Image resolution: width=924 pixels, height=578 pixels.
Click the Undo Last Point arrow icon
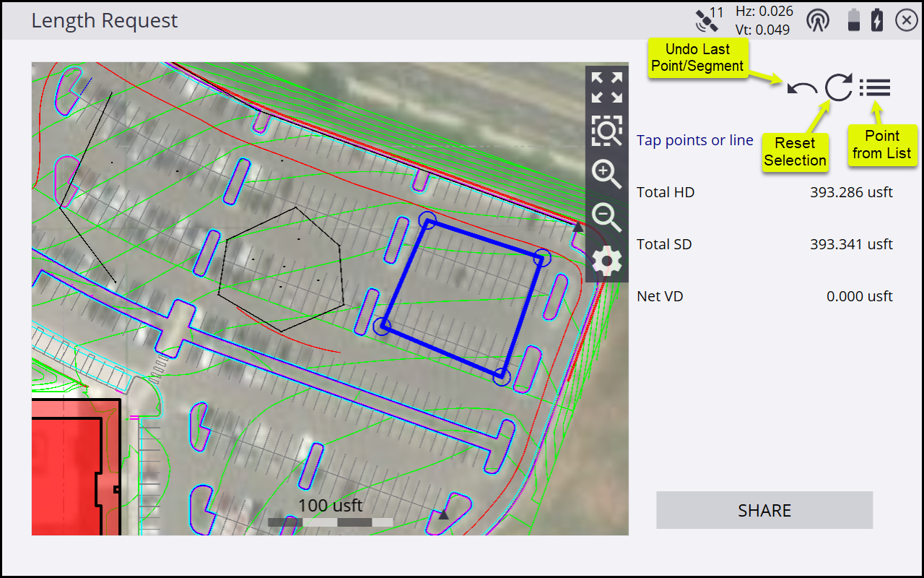(x=802, y=89)
